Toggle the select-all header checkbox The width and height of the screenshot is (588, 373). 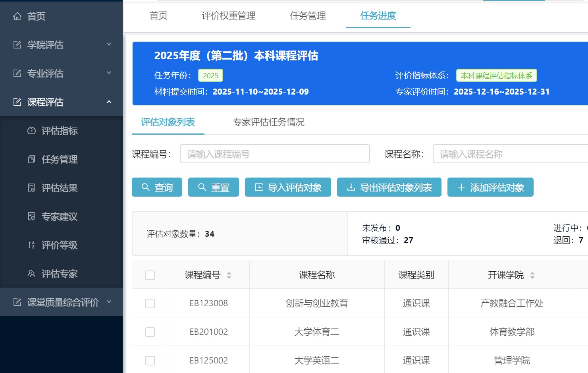(150, 275)
